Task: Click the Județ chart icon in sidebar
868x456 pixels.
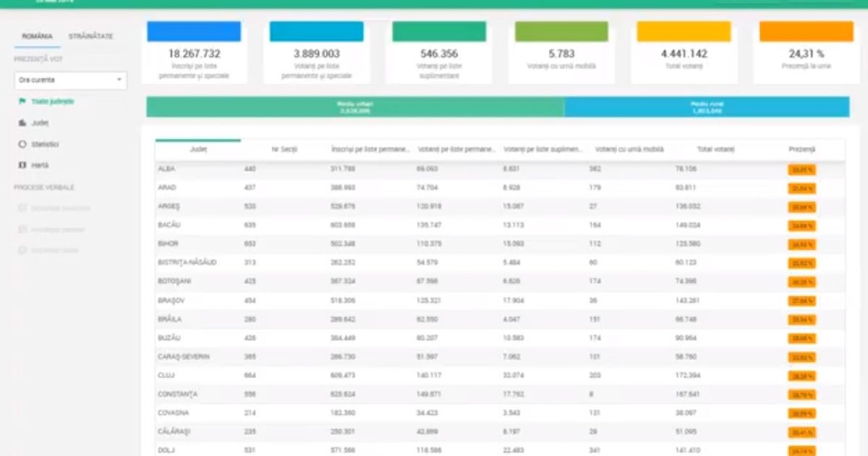Action: [x=22, y=123]
